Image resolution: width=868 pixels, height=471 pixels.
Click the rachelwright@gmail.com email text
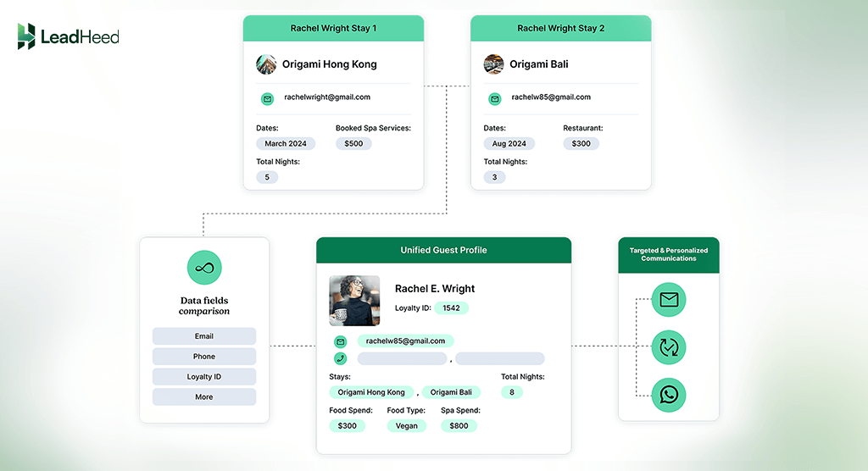point(327,97)
